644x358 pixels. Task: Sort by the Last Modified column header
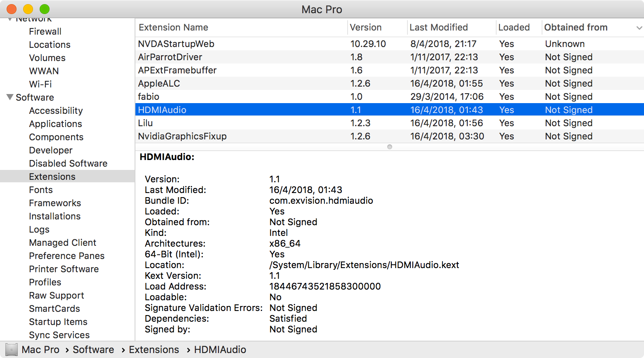(x=438, y=28)
